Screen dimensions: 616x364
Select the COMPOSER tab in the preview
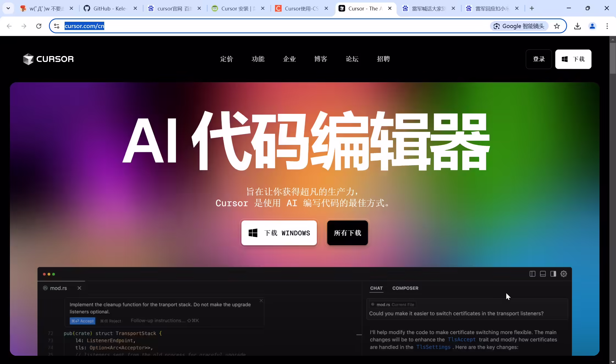(405, 288)
